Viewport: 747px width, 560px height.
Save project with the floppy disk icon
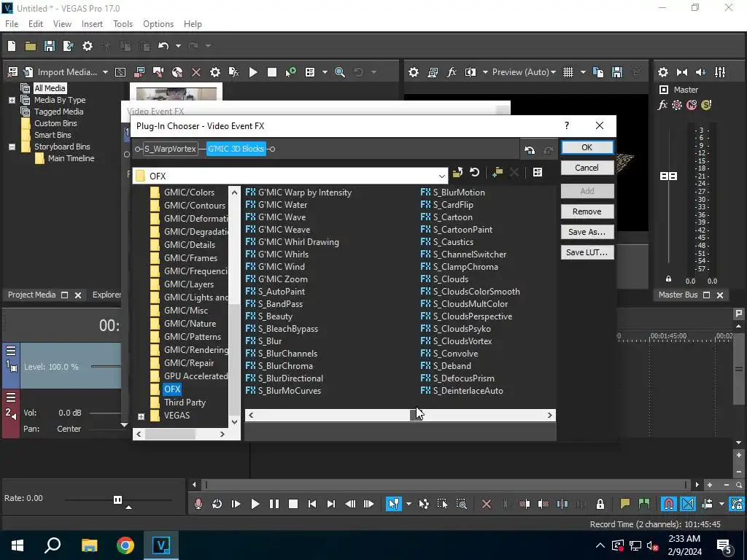pos(50,46)
